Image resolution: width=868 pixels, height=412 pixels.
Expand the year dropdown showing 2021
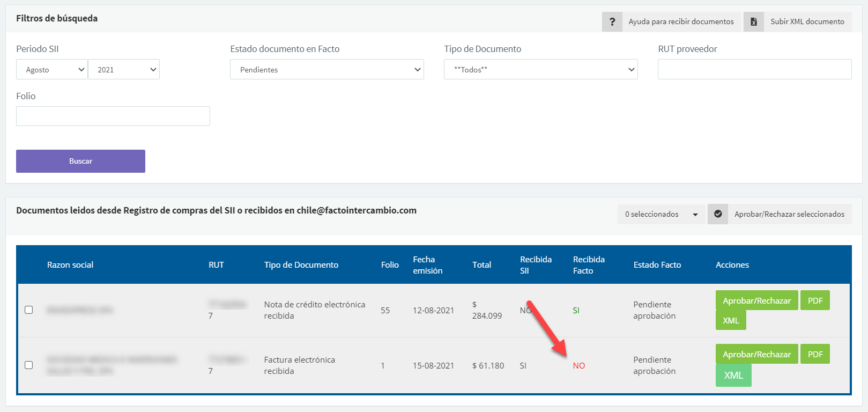click(124, 70)
